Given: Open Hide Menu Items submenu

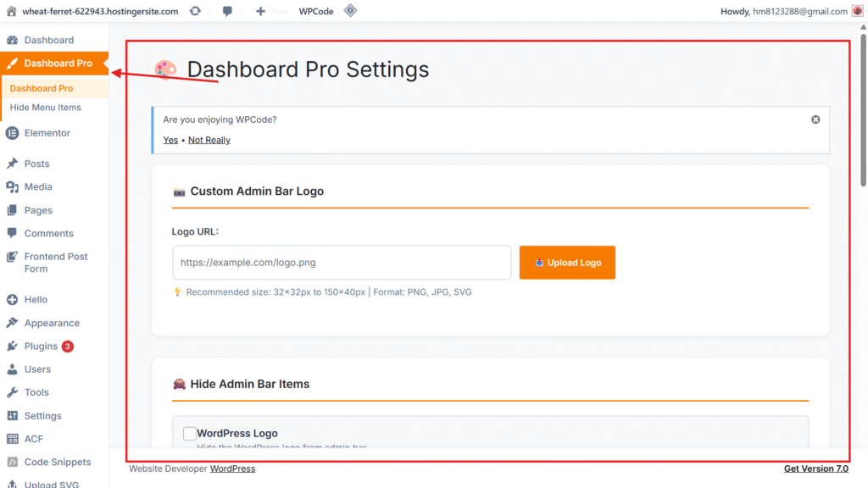Looking at the screenshot, I should (46, 108).
